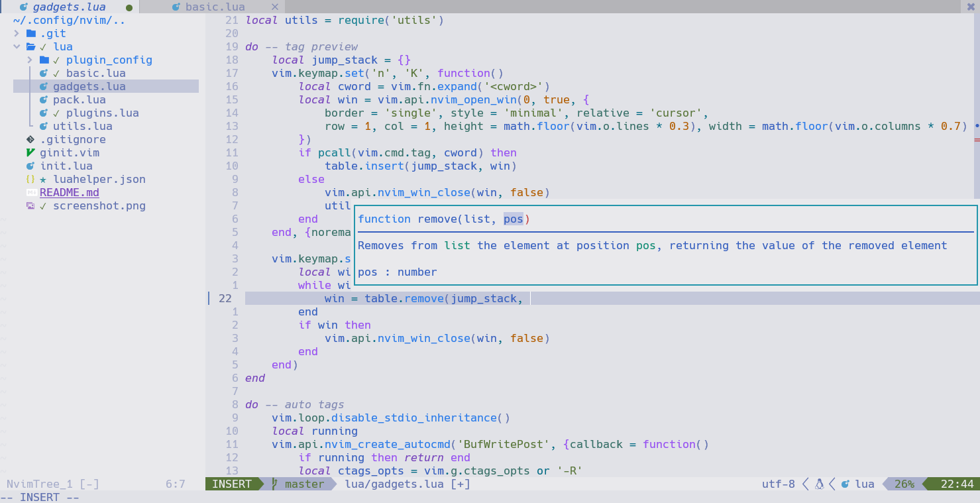
Task: Open .gitignore in the file tree
Action: (73, 139)
